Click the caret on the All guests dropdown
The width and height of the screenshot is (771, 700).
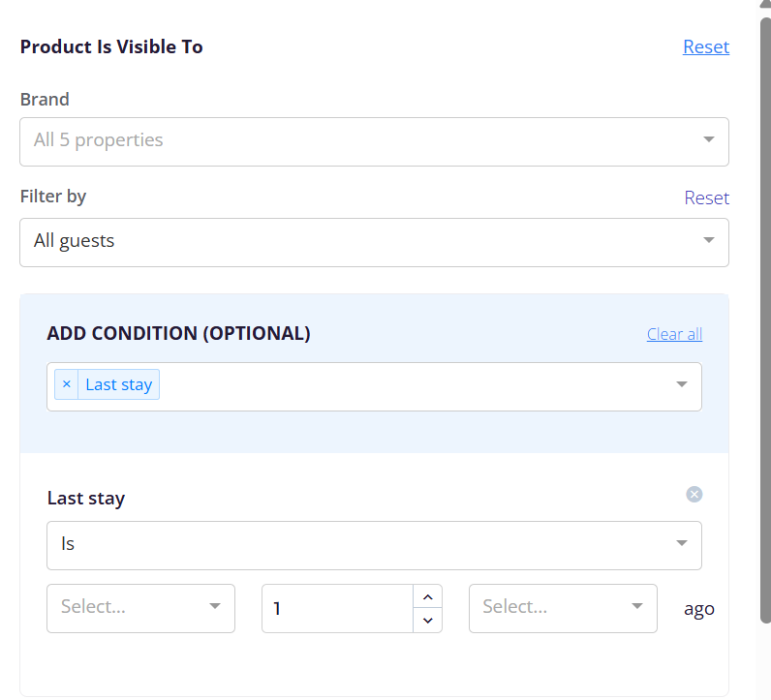[x=709, y=240]
